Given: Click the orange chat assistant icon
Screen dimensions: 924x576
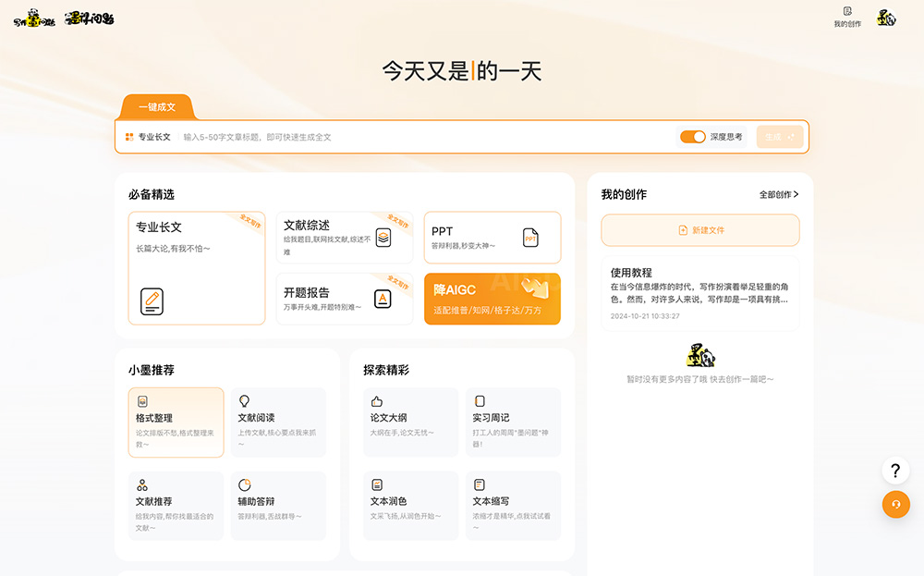Looking at the screenshot, I should click(894, 505).
